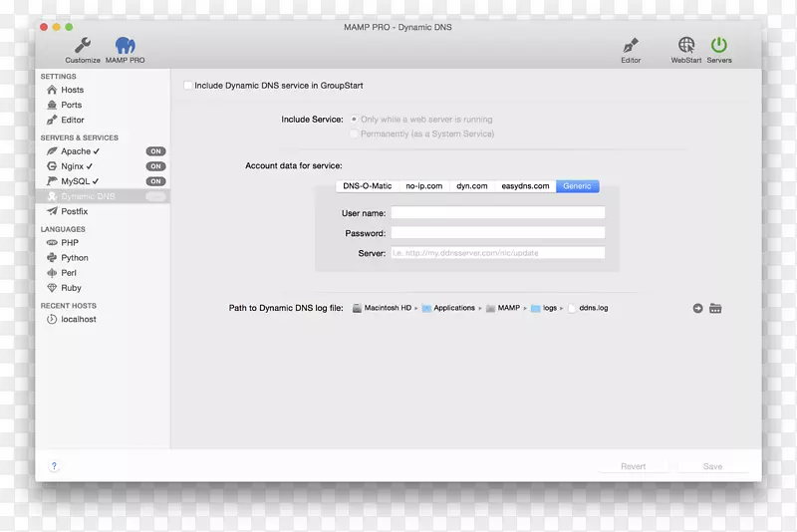Launch WebStart globe icon
797x532 pixels.
pyautogui.click(x=686, y=50)
